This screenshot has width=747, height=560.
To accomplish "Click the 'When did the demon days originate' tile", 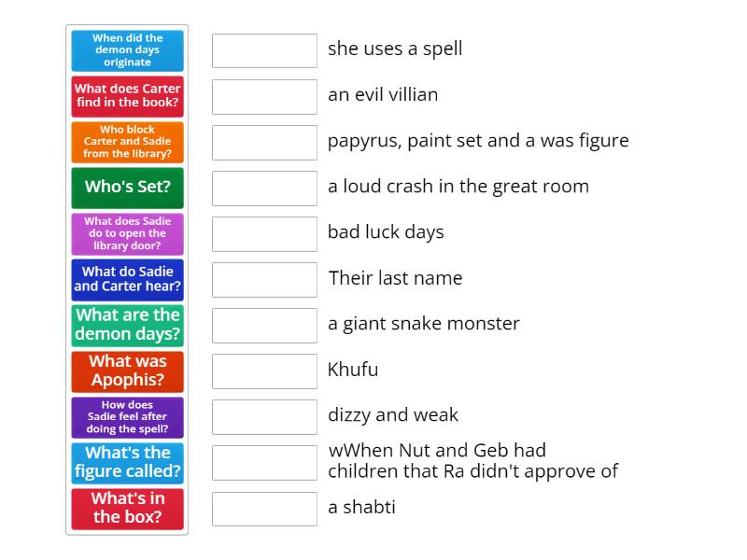I will tap(127, 50).
